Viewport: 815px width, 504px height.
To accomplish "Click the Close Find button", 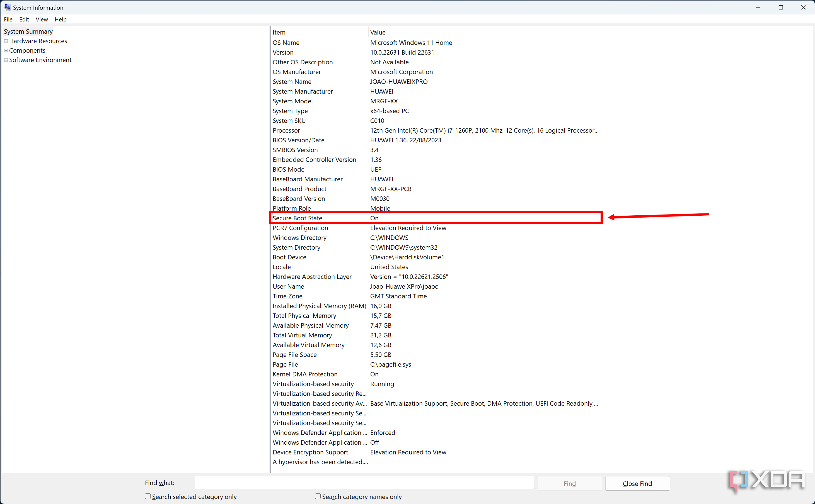I will pos(637,483).
